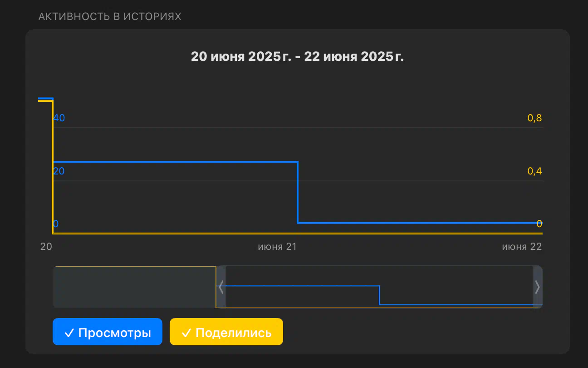This screenshot has width=588, height=368.
Task: Click the 'июня 21' x-axis label
Action: tap(277, 247)
